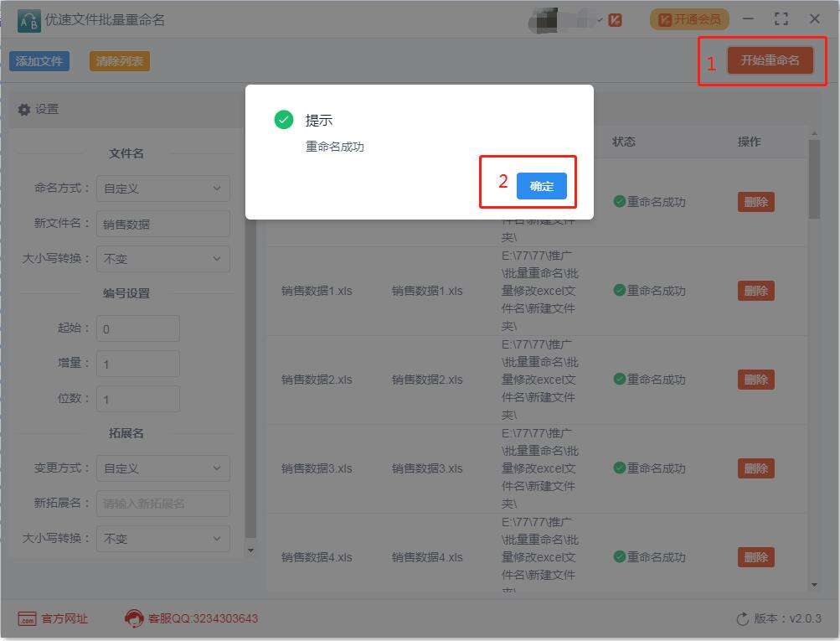Screen dimensions: 840x641
Task: Delete 销售数据1.xls using its 删除 button
Action: tap(755, 290)
